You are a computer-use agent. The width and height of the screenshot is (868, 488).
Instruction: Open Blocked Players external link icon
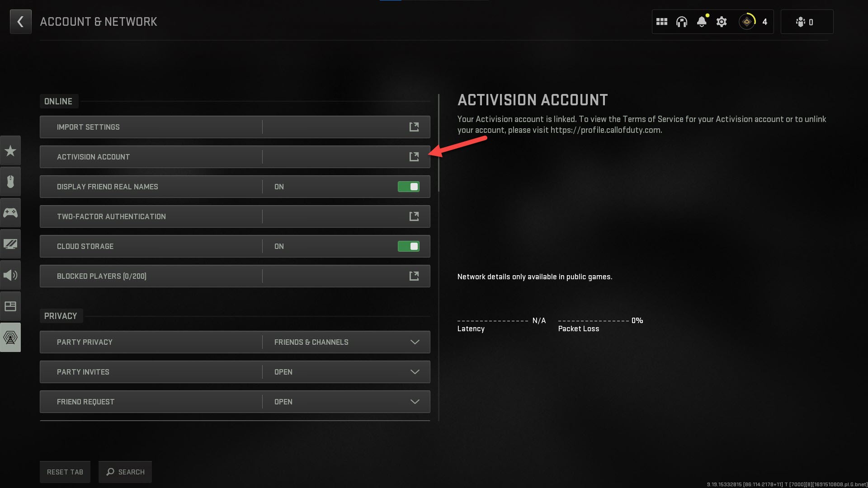tap(414, 276)
